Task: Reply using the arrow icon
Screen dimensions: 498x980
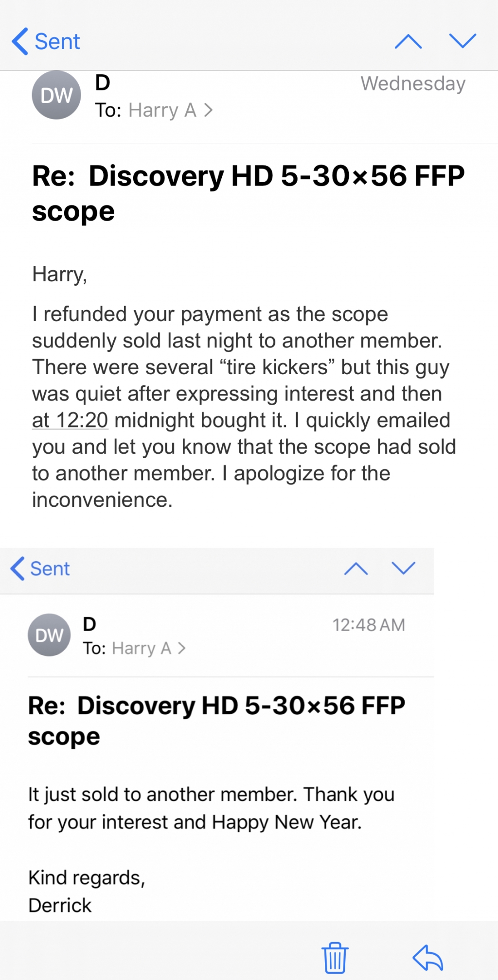Action: pos(427,958)
